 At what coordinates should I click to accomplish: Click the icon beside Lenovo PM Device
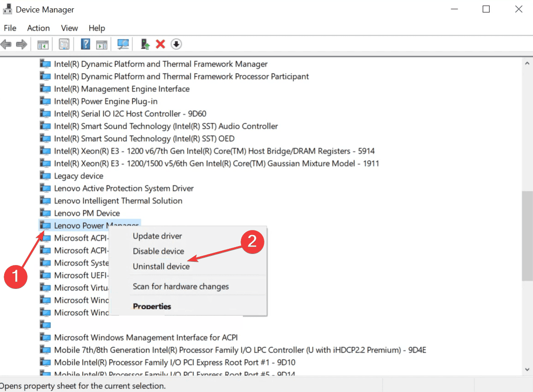45,213
